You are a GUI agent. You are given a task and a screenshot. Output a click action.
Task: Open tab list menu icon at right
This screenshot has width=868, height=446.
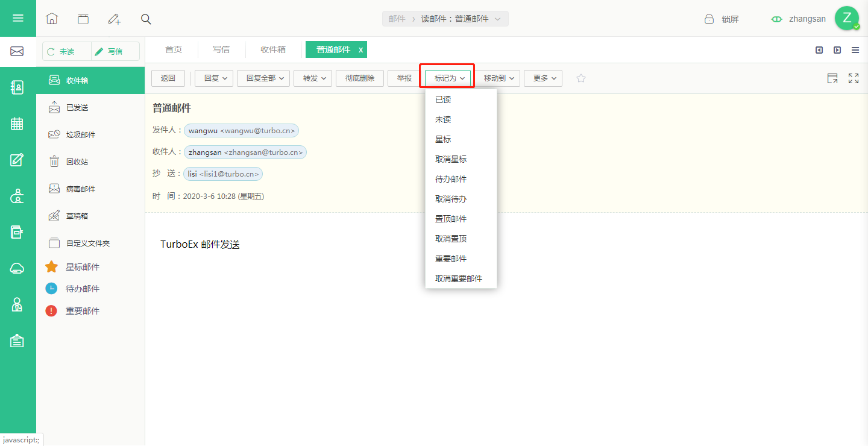pyautogui.click(x=855, y=50)
